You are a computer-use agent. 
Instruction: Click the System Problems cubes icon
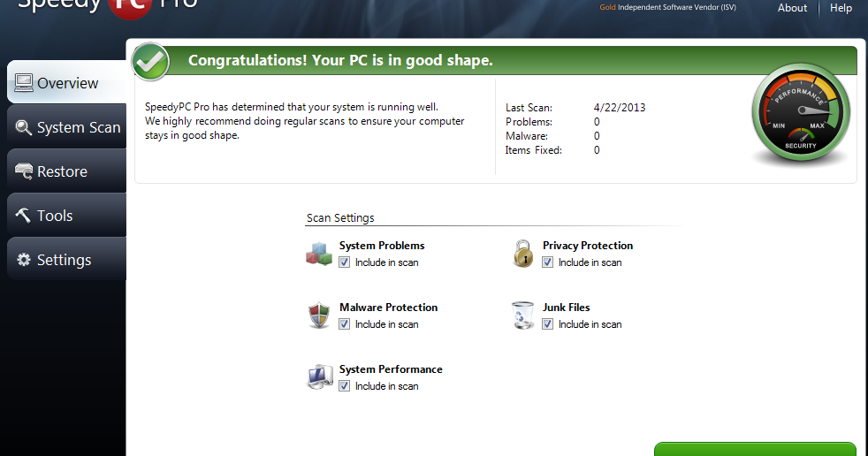click(x=319, y=254)
